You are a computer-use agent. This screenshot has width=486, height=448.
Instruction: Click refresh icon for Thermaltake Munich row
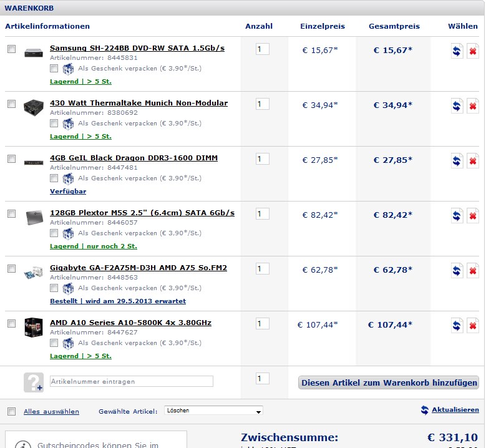coord(457,106)
